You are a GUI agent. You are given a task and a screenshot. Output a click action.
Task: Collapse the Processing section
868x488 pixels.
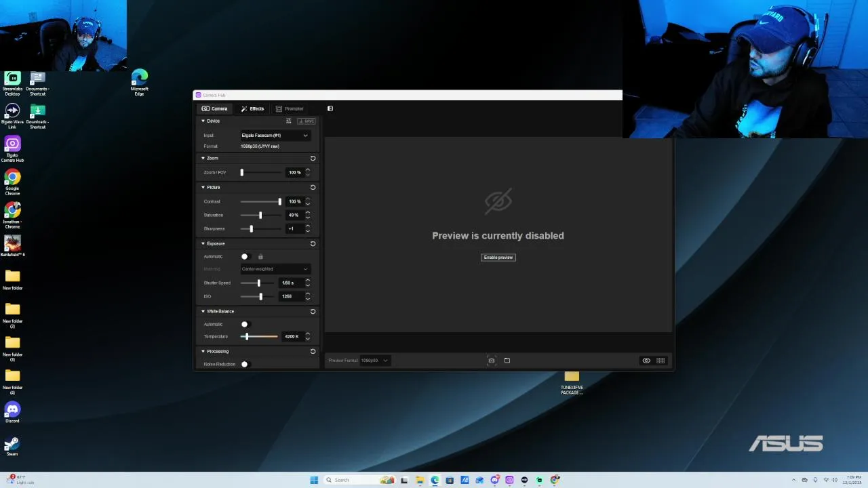point(203,352)
